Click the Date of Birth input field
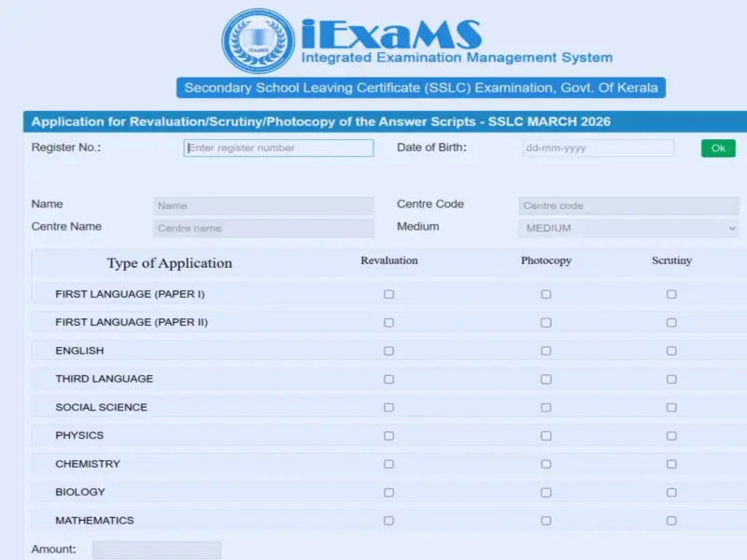Image resolution: width=747 pixels, height=560 pixels. click(x=598, y=148)
